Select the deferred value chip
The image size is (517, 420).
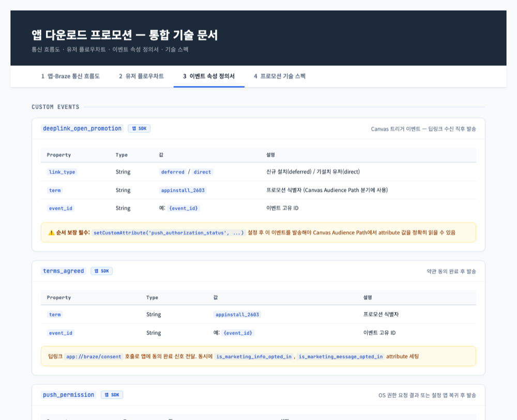(x=173, y=172)
